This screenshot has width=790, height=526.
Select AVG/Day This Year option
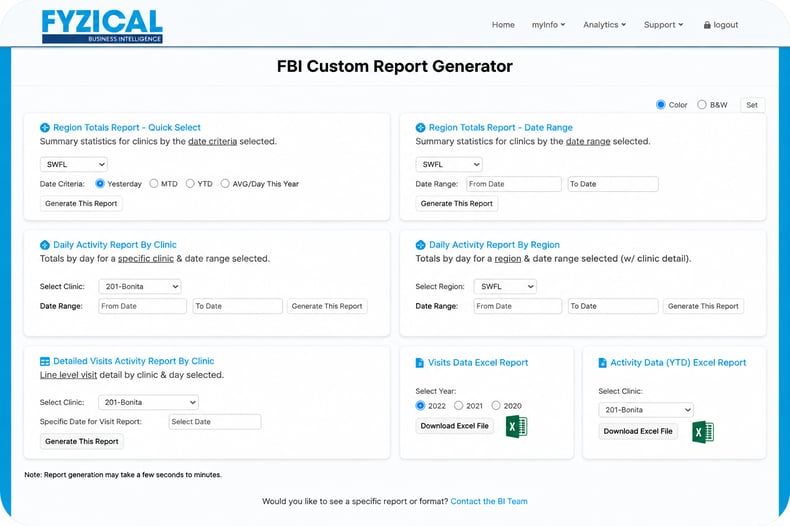tap(225, 183)
